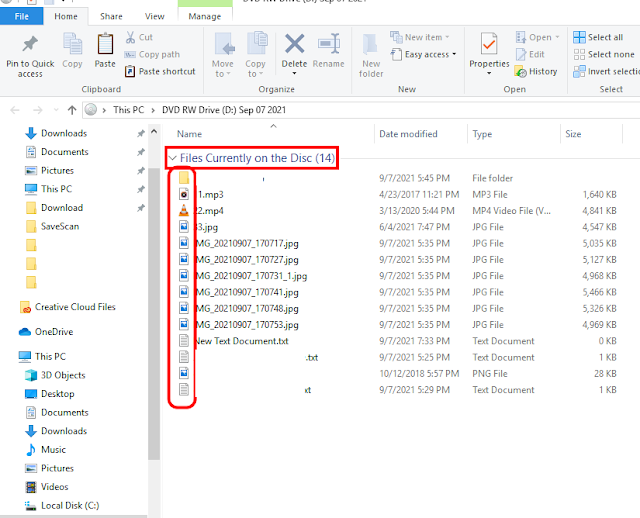This screenshot has height=518, width=640.
Task: Select the 1.mp3 file icon
Action: [184, 194]
